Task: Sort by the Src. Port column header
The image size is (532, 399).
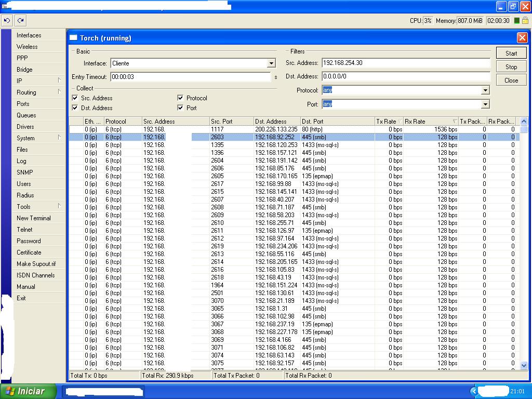Action: tap(231, 121)
